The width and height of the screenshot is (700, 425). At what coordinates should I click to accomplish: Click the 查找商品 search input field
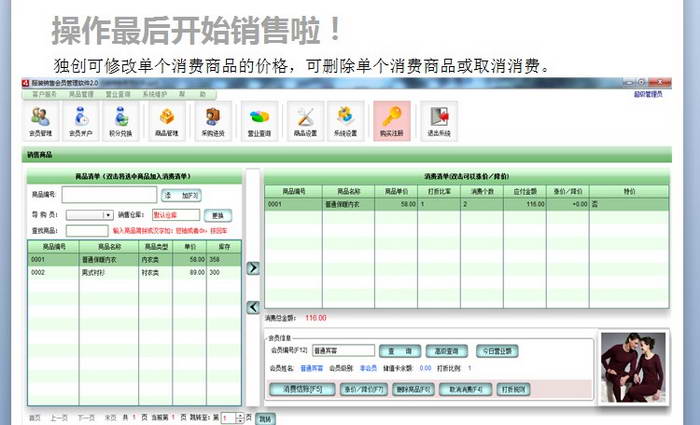[x=87, y=230]
